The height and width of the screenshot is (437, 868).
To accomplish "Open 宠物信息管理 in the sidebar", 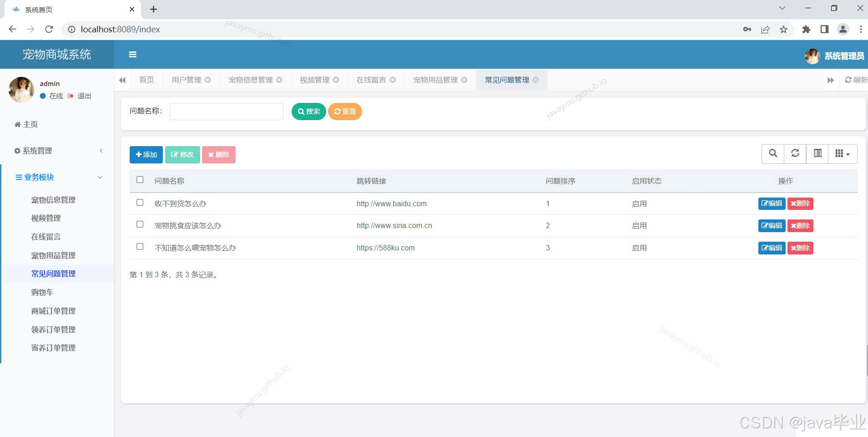I will coord(53,200).
